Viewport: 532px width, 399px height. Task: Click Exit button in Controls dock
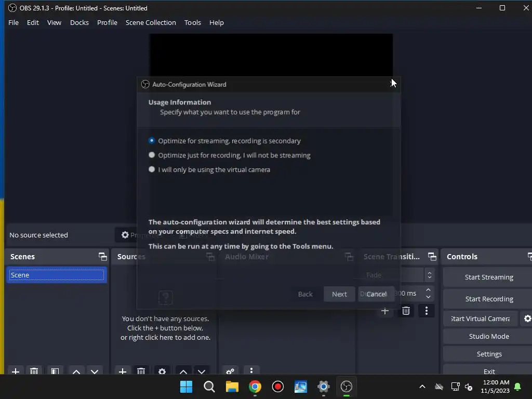coord(488,371)
